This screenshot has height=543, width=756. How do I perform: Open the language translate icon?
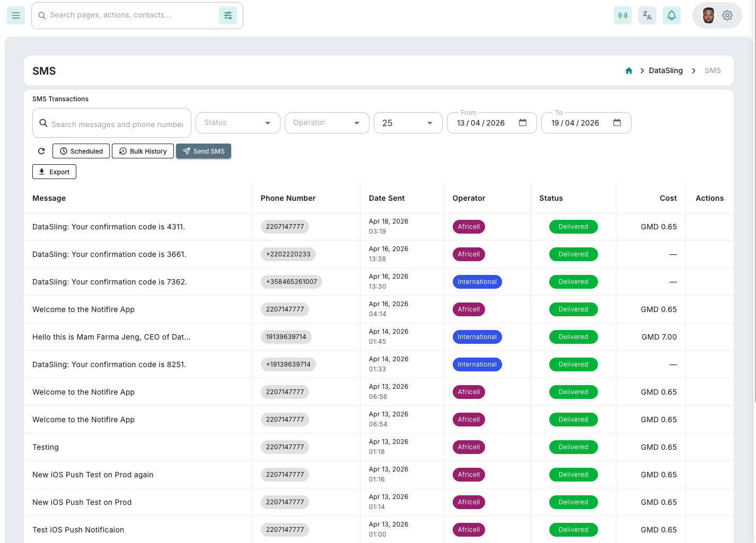coord(647,15)
